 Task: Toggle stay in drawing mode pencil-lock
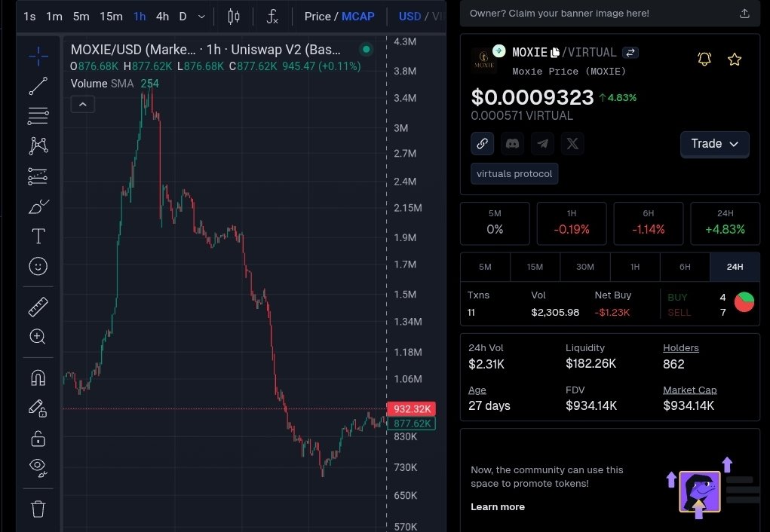coord(38,408)
